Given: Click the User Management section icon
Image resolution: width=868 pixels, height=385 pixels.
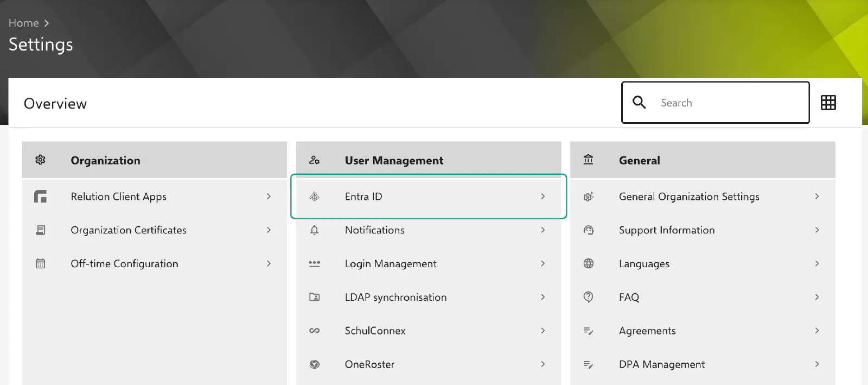Looking at the screenshot, I should [315, 160].
